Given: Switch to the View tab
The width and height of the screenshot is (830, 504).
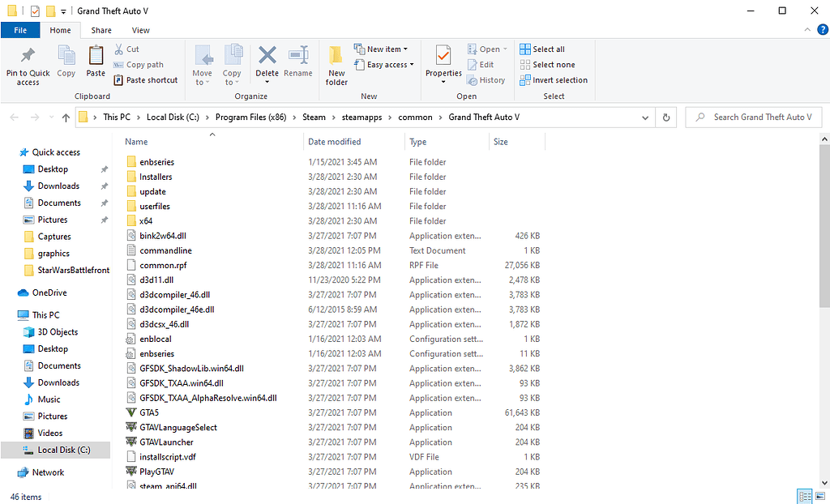Looking at the screenshot, I should (x=140, y=30).
